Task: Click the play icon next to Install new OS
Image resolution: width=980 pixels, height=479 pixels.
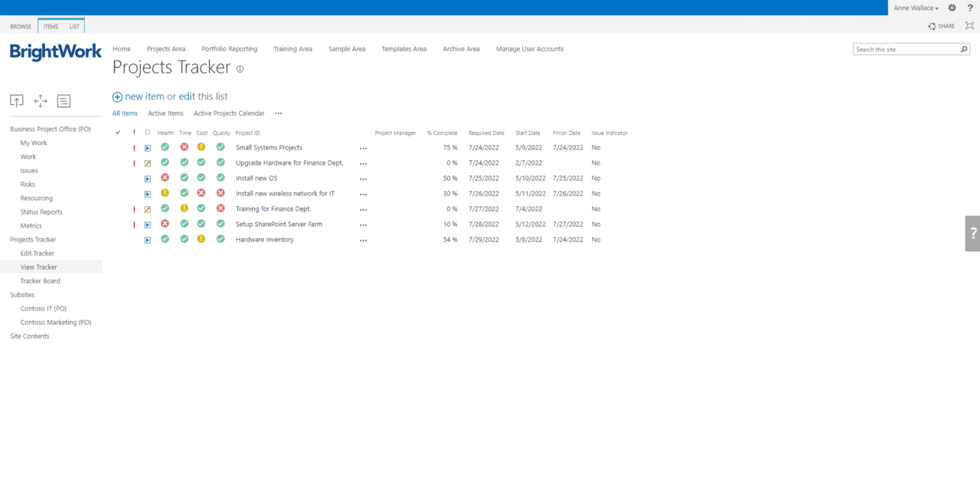Action: click(x=147, y=178)
